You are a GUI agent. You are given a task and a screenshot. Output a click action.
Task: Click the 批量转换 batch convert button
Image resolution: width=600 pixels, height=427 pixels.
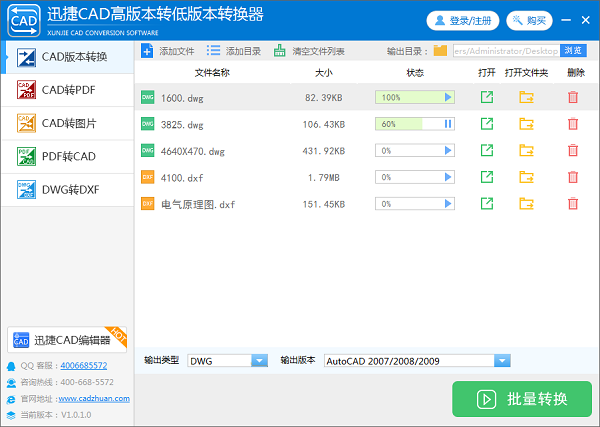[x=522, y=399]
